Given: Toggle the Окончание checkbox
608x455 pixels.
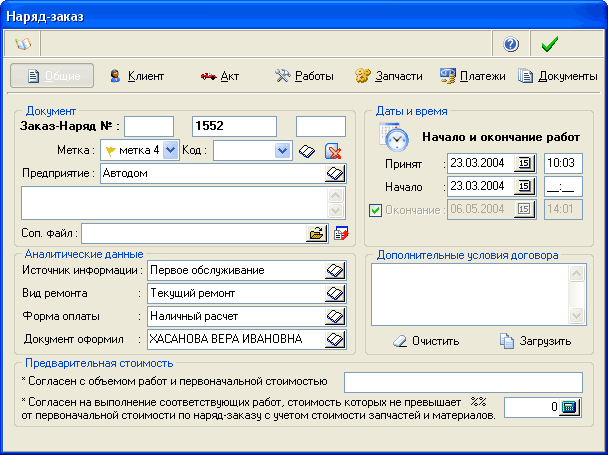Looking at the screenshot, I should (x=376, y=209).
